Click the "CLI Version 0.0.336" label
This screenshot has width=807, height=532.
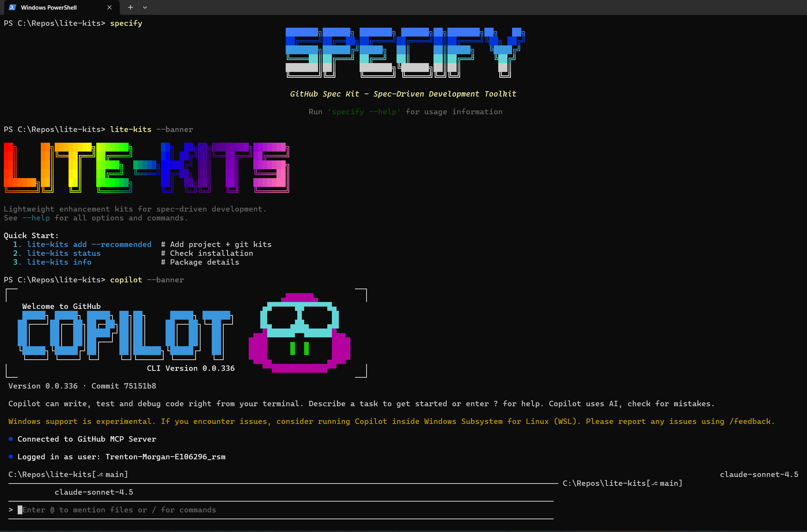click(x=191, y=368)
